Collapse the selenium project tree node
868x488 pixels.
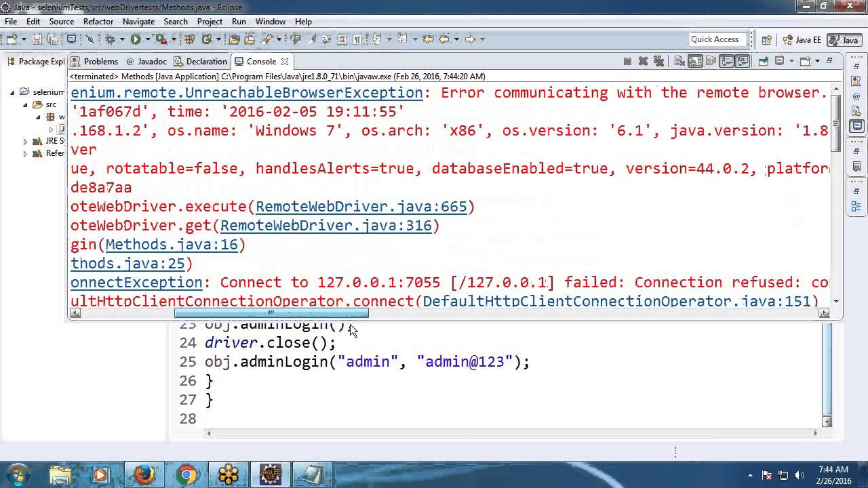(x=12, y=91)
